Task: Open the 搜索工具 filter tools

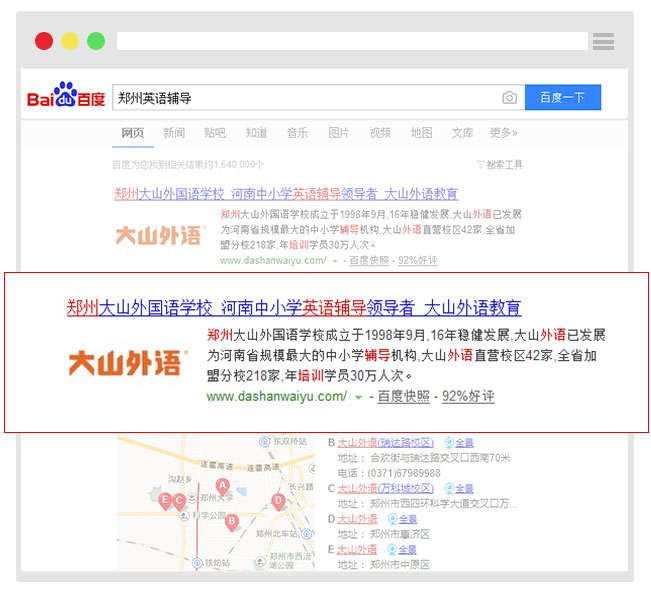Action: coord(499,165)
